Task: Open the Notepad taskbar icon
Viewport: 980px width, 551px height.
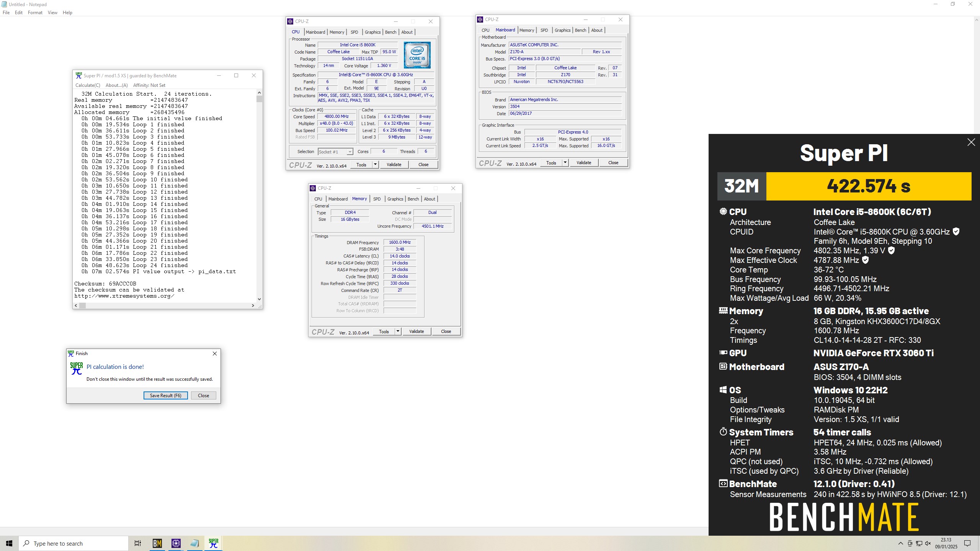Action: click(x=195, y=543)
